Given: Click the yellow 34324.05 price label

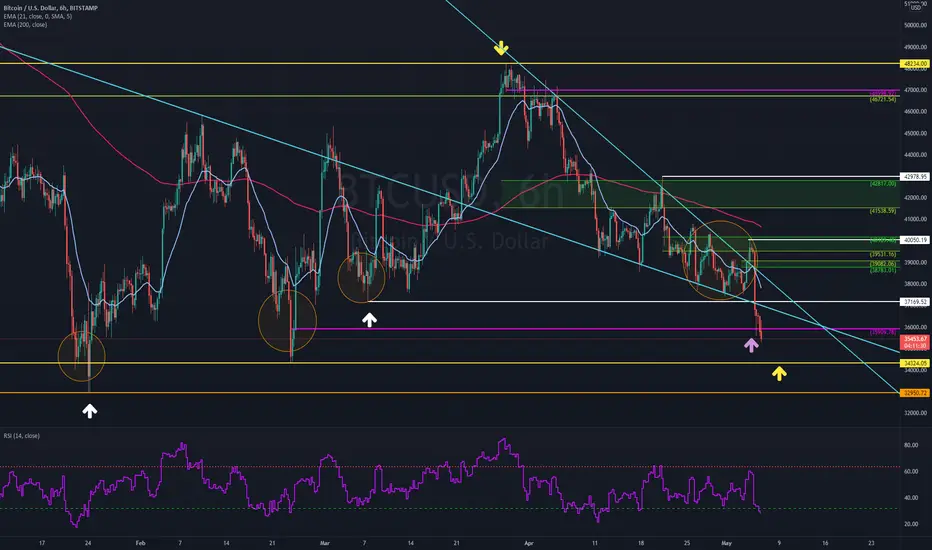Looking at the screenshot, I should pos(914,363).
